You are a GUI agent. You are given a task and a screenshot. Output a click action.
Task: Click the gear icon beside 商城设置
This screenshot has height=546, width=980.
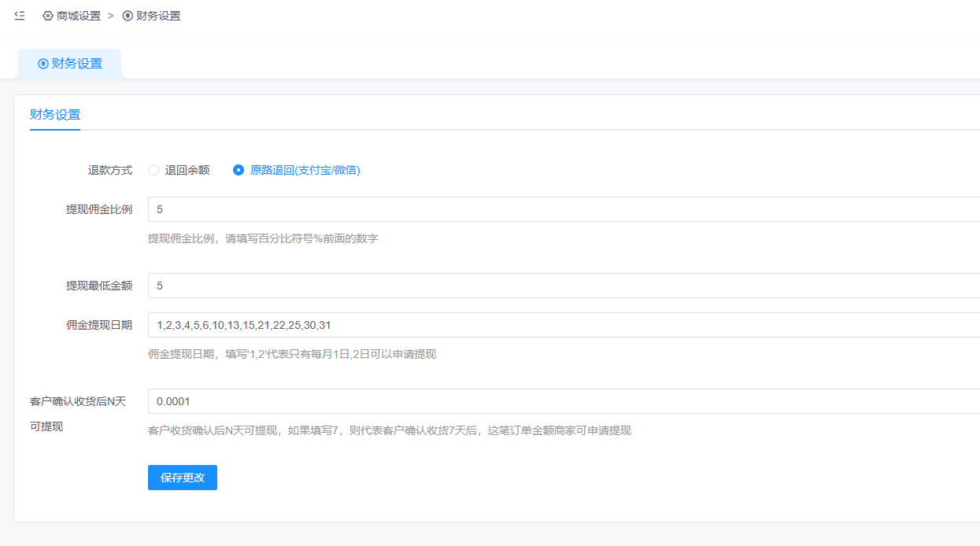click(48, 16)
